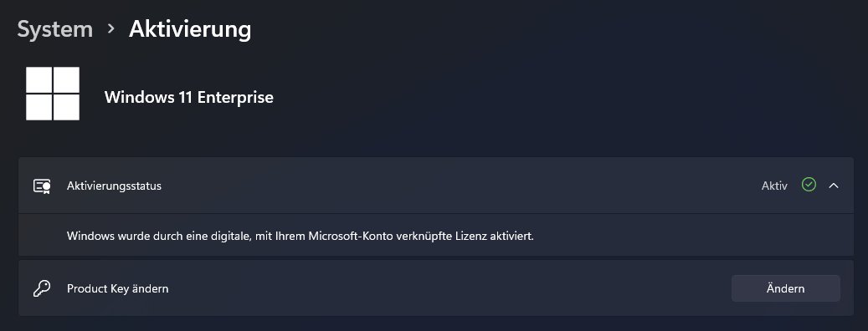This screenshot has width=868, height=331.
Task: Select the Windows 11 Enterprise edition title
Action: coord(189,97)
